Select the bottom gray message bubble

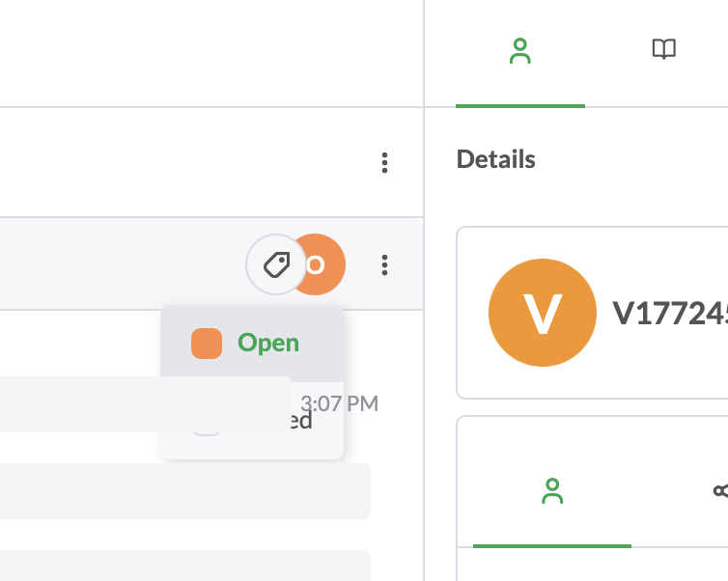(183, 566)
